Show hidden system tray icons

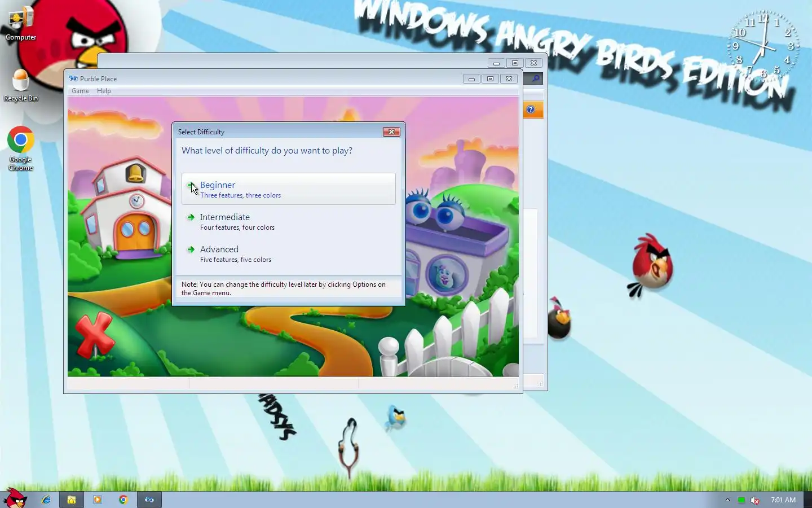[727, 500]
